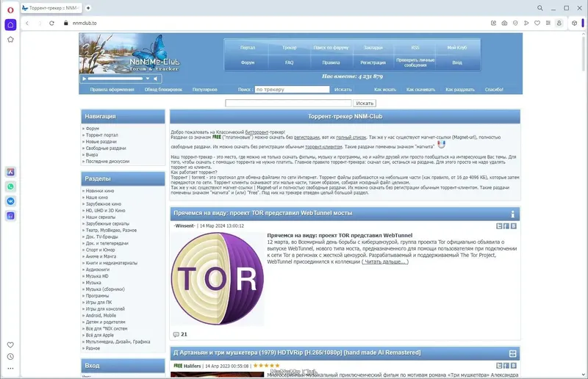This screenshot has width=588, height=379.
Task: Open the flow send arrow icon
Action: click(526, 23)
